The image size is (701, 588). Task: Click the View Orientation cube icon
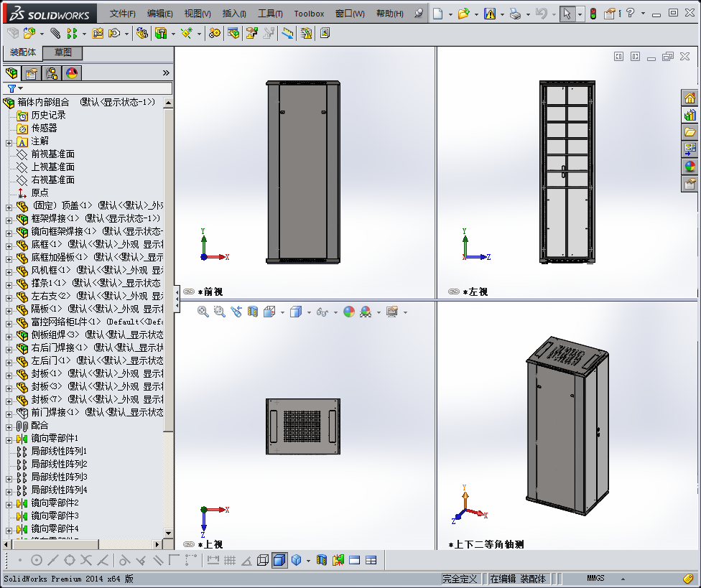[269, 312]
